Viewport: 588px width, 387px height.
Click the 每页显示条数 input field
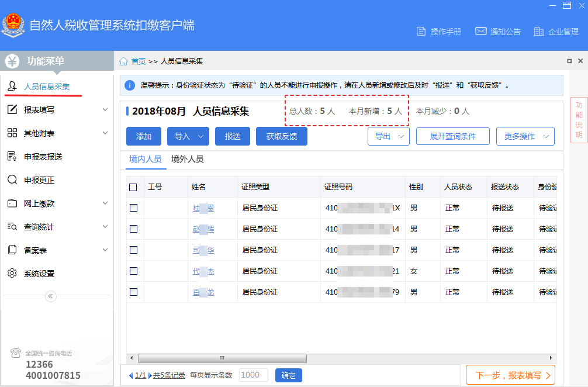(254, 375)
